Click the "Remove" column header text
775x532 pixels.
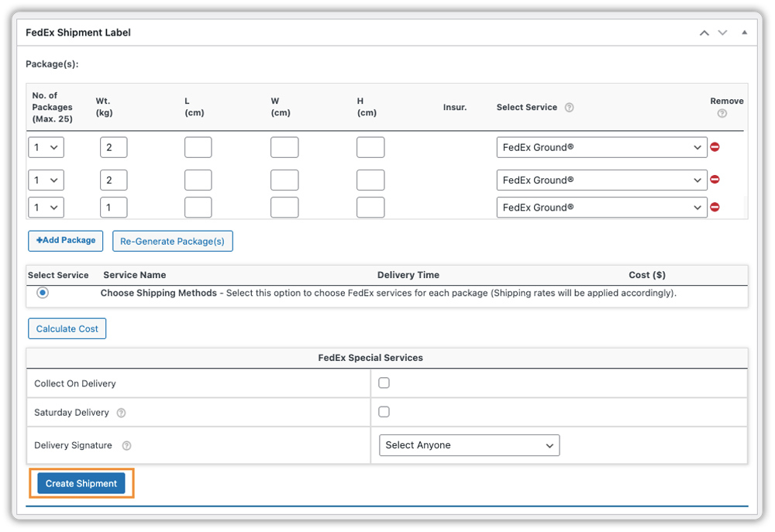click(727, 101)
